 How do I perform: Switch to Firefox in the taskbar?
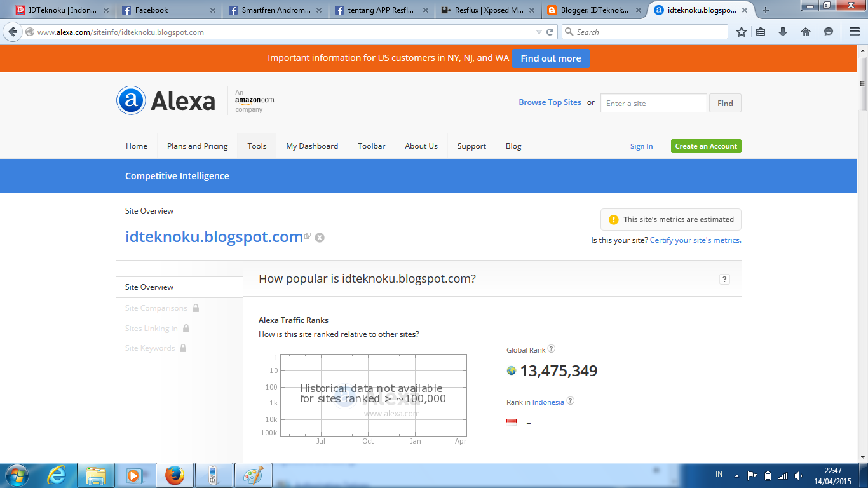point(174,475)
